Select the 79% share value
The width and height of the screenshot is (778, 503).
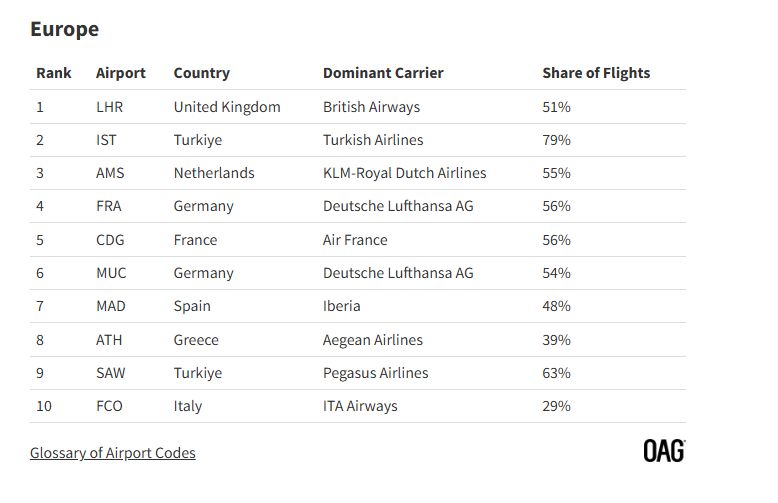[x=556, y=140]
